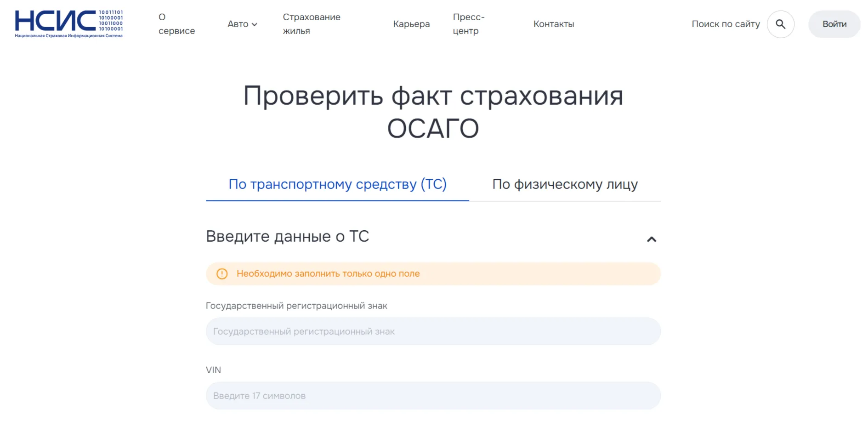Click the Поиск по сайту link
This screenshot has height=421, width=868.
click(725, 24)
